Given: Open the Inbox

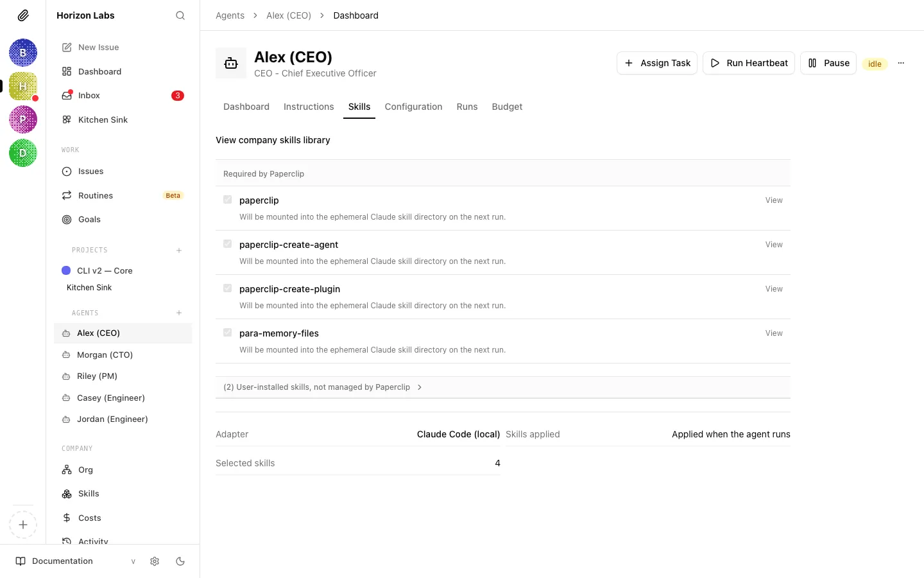Looking at the screenshot, I should [x=123, y=96].
